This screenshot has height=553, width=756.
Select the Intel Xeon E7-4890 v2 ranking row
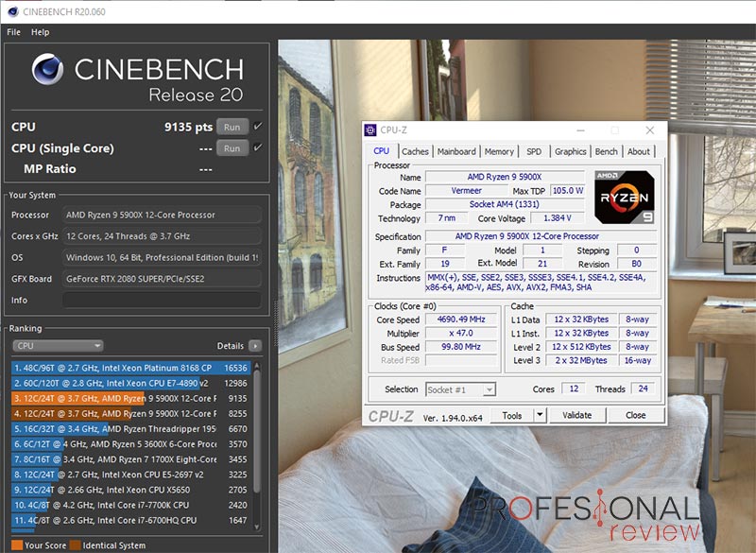pyautogui.click(x=130, y=383)
